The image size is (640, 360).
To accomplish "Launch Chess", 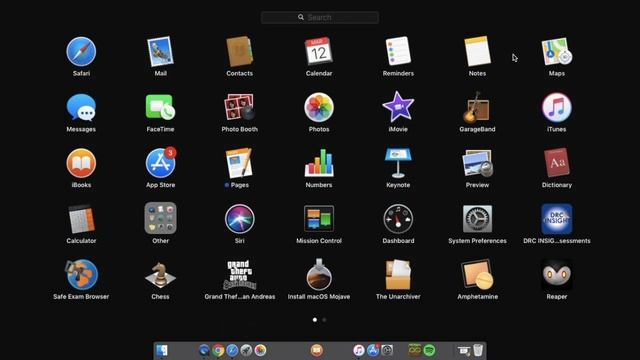I will [x=160, y=275].
